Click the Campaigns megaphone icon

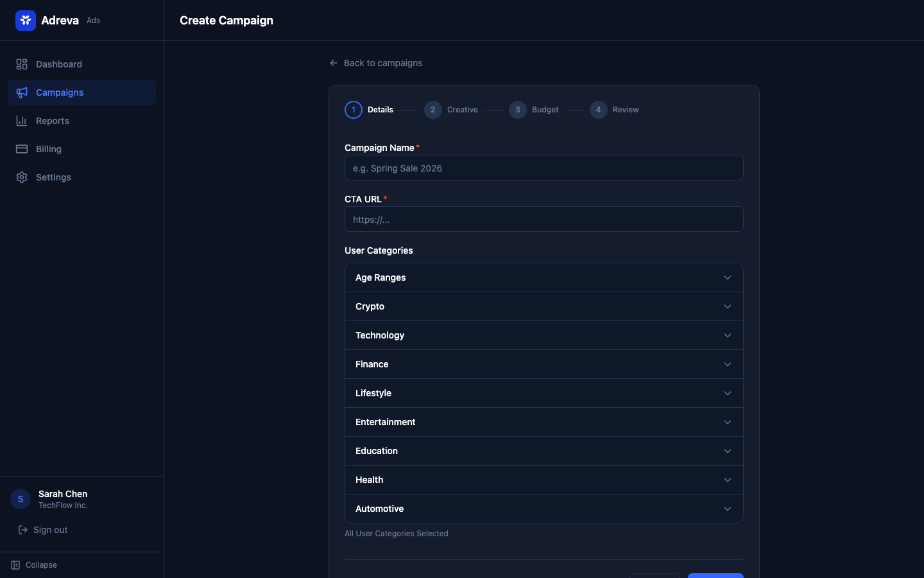pos(22,92)
